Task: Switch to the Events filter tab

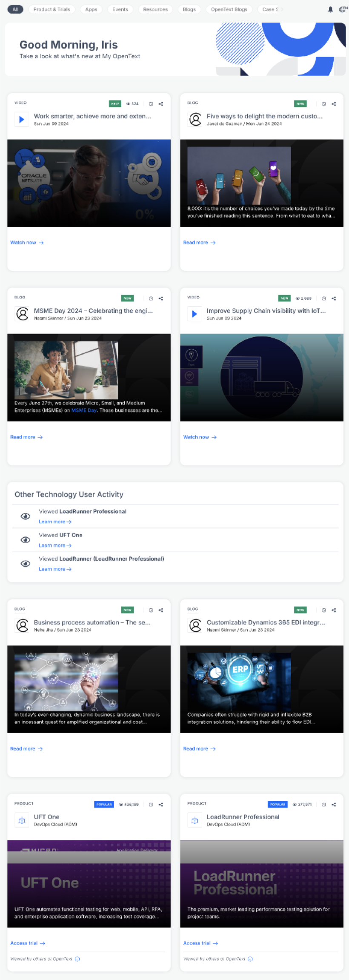Action: [120, 9]
